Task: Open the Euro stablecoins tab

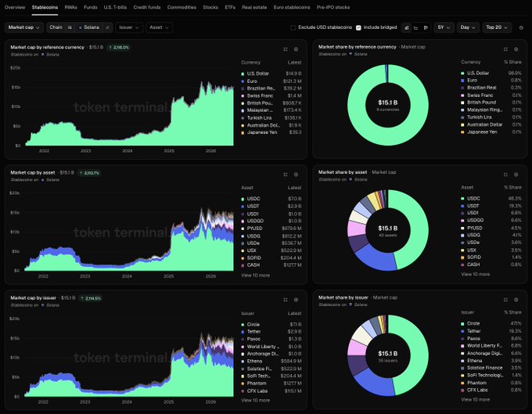Action: 292,7
